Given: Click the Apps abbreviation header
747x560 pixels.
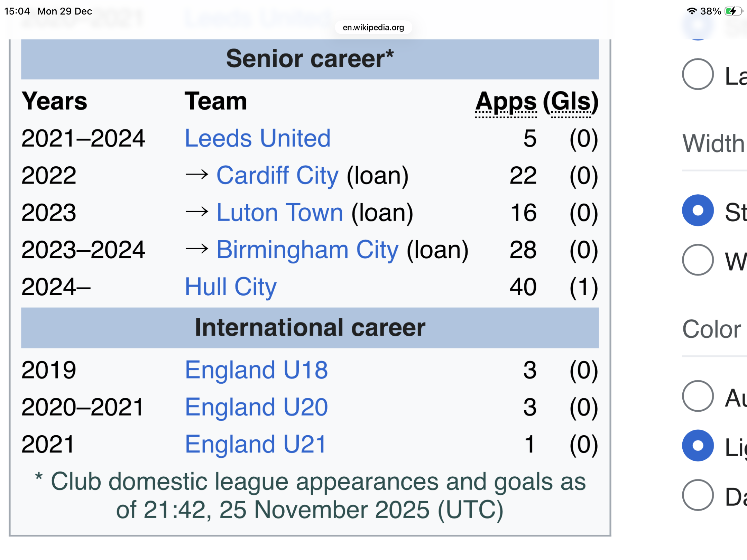Looking at the screenshot, I should [506, 102].
